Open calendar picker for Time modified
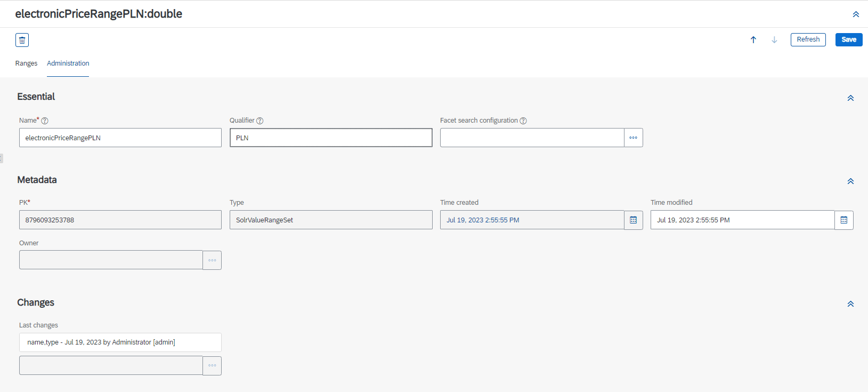 point(844,220)
